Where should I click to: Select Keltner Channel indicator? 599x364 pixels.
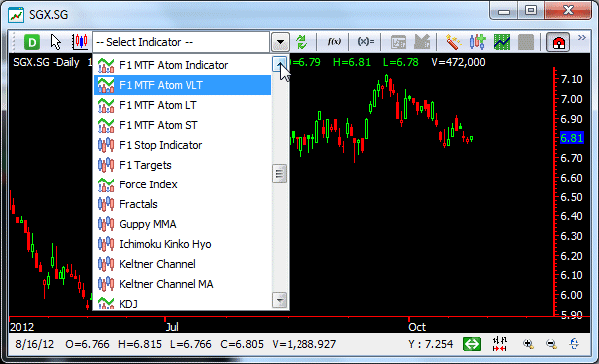(183, 264)
